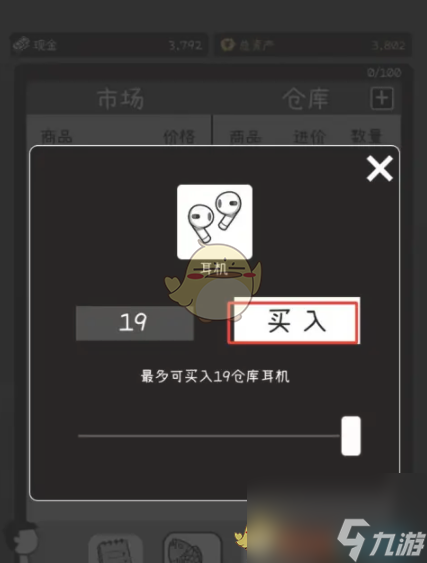The width and height of the screenshot is (427, 563).
Task: Click the 现金 cash icon
Action: pos(22,45)
